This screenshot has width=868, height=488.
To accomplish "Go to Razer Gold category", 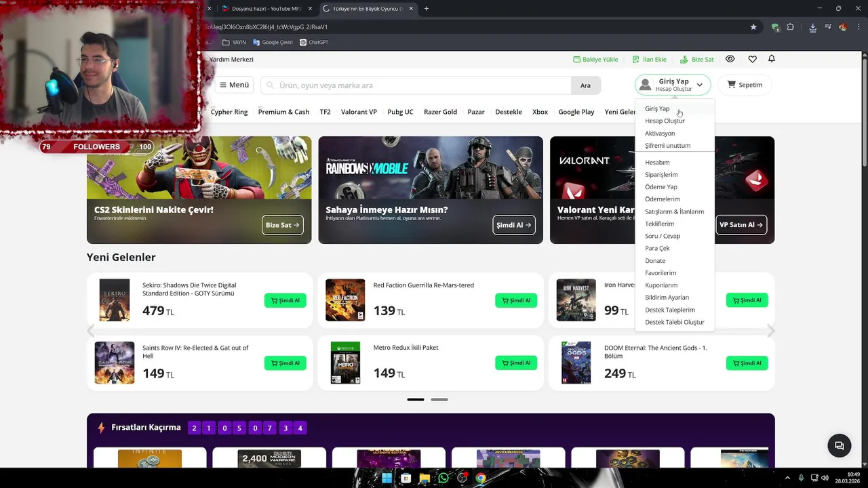I will (440, 112).
